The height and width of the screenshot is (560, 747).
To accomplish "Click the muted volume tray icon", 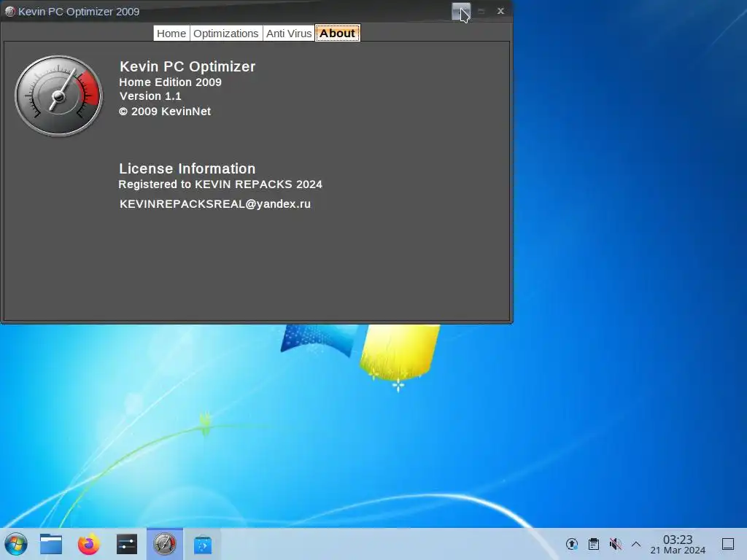I will pyautogui.click(x=616, y=544).
